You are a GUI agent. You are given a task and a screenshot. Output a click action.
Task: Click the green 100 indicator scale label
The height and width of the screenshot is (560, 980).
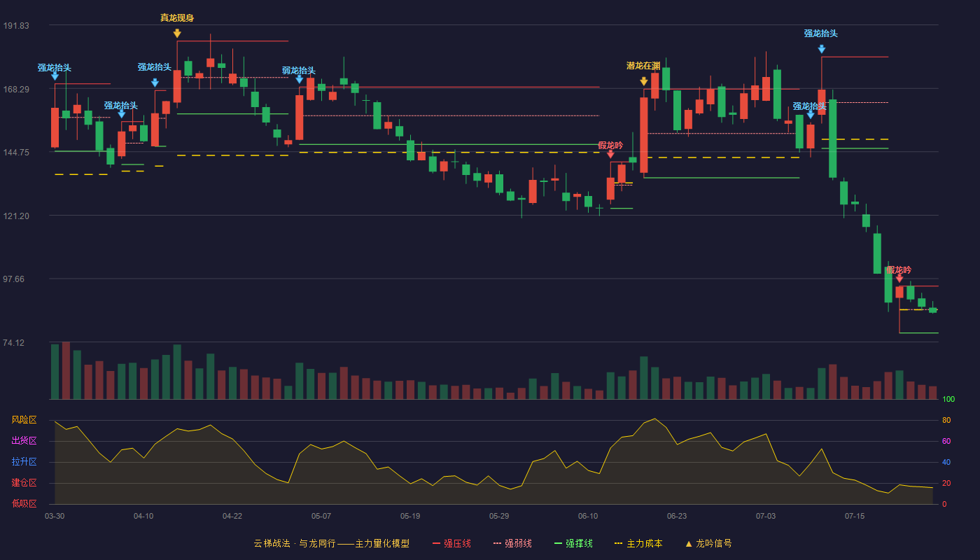click(948, 400)
